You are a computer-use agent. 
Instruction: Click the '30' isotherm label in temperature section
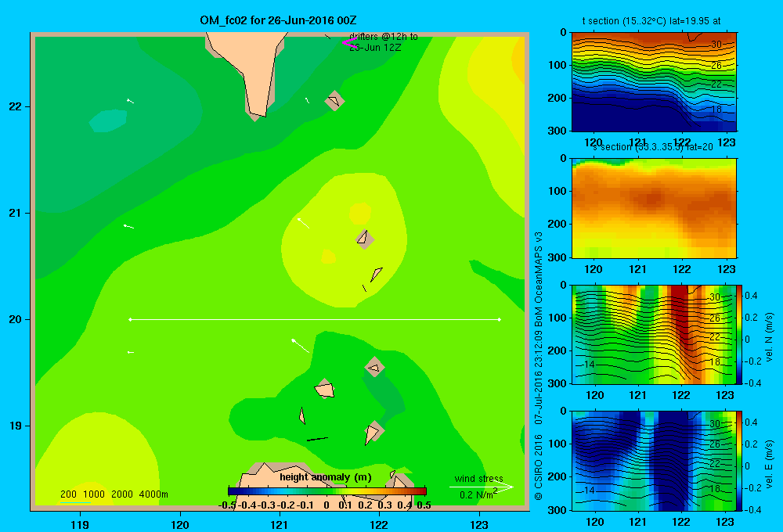click(x=716, y=45)
